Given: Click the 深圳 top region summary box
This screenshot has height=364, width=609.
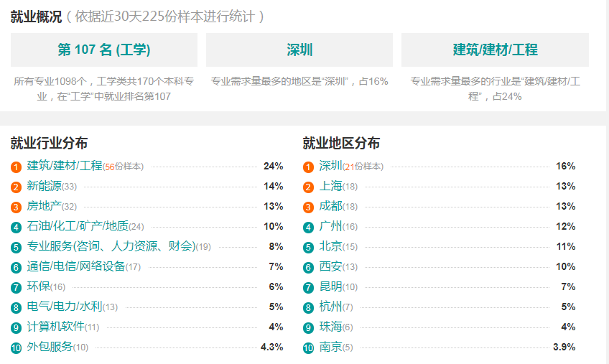Looking at the screenshot, I should coord(299,50).
